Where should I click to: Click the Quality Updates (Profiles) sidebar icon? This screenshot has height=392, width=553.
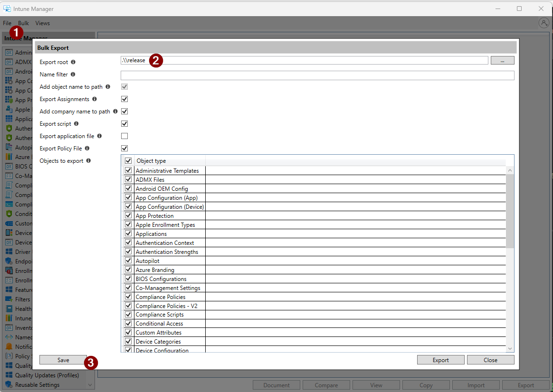9,375
